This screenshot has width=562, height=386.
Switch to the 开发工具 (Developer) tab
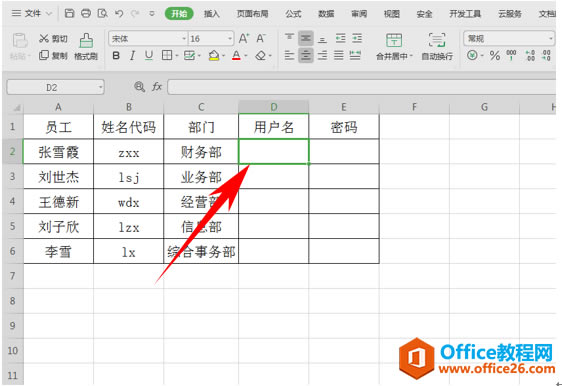(465, 14)
